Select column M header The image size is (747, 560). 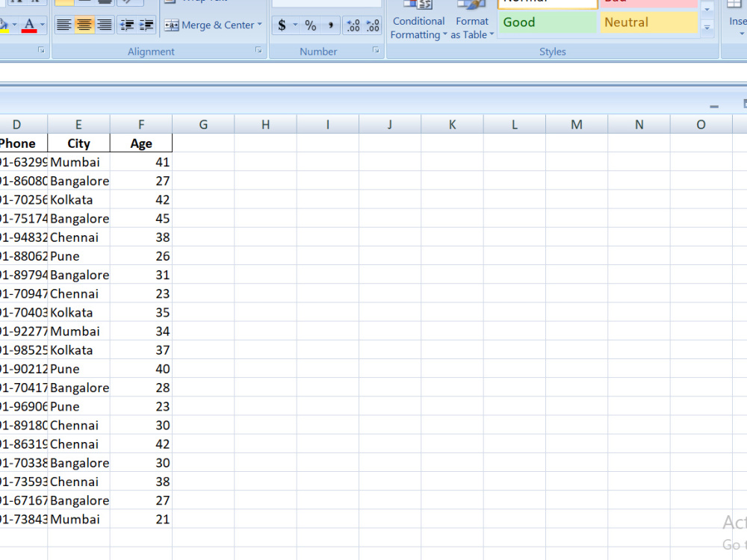tap(577, 124)
